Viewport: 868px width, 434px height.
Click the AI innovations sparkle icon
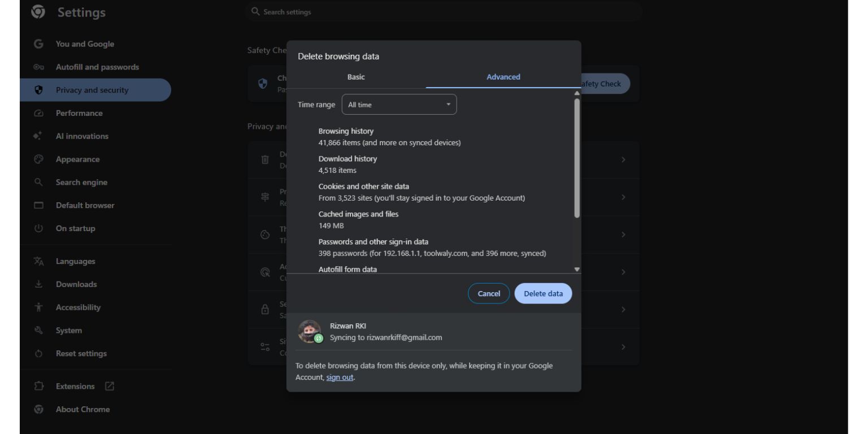point(38,136)
